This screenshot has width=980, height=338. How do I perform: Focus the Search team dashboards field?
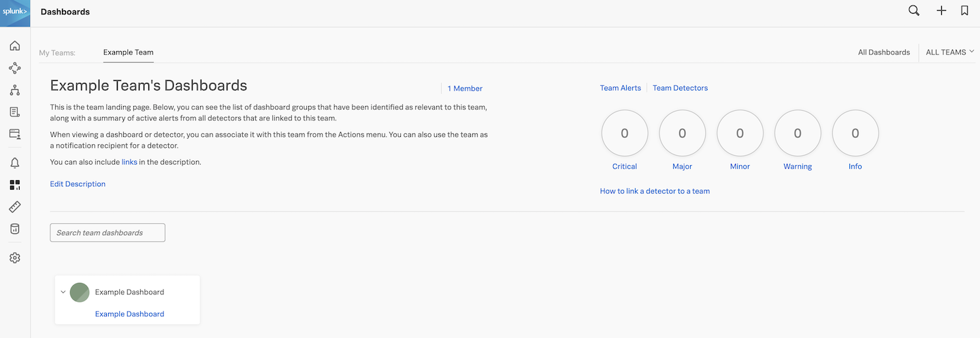(108, 233)
